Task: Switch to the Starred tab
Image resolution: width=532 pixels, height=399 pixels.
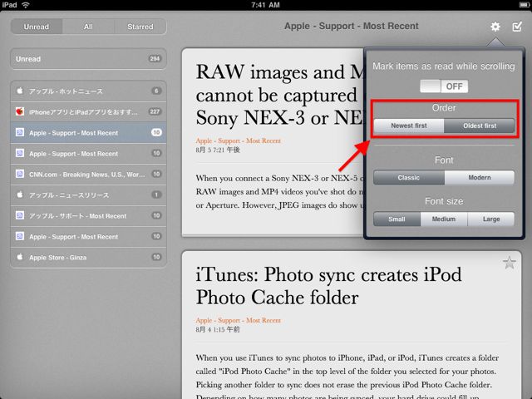Action: tap(140, 27)
